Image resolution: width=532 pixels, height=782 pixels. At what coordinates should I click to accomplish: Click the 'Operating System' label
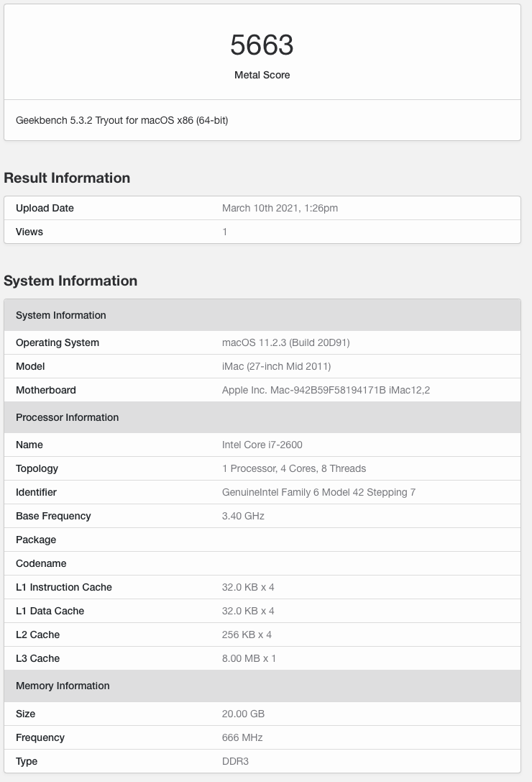[58, 342]
